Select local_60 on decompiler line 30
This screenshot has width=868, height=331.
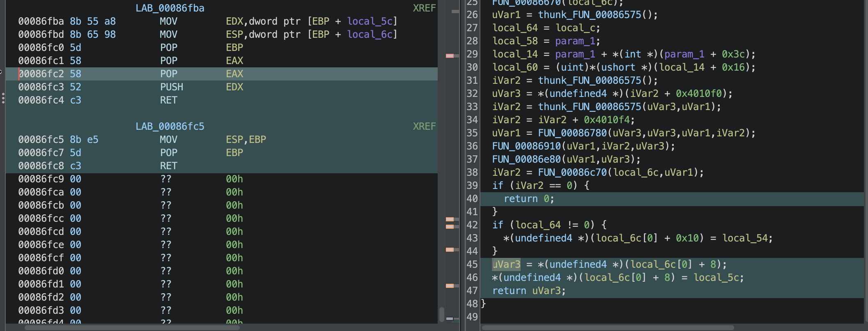point(515,67)
